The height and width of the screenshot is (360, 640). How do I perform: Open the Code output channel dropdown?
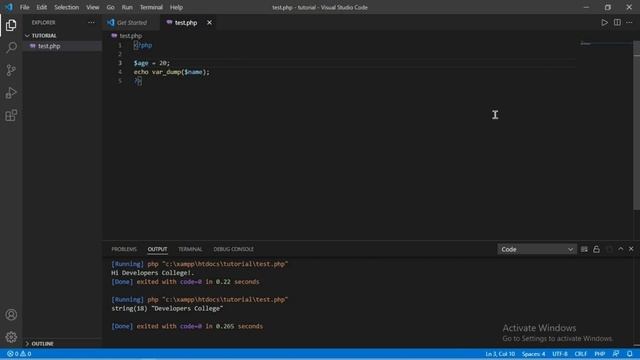coord(537,249)
